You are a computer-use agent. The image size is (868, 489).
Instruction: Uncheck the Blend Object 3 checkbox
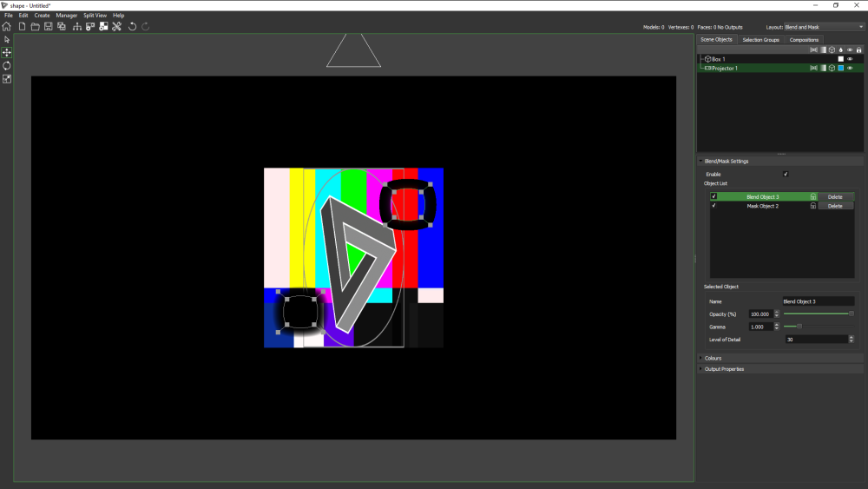click(x=713, y=196)
